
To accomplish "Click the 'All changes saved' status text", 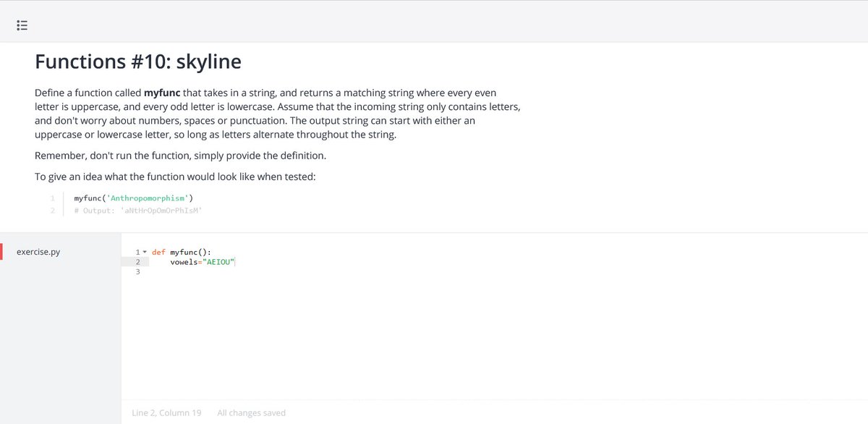I will (251, 413).
